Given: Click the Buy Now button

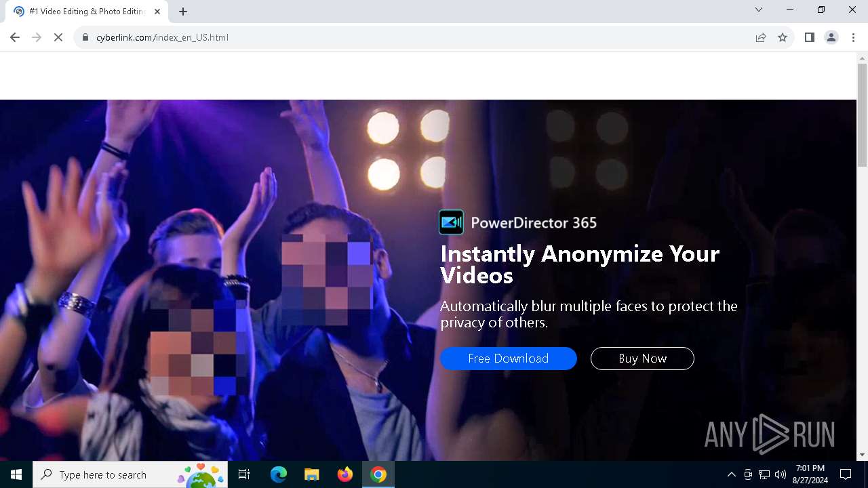Looking at the screenshot, I should [x=642, y=359].
